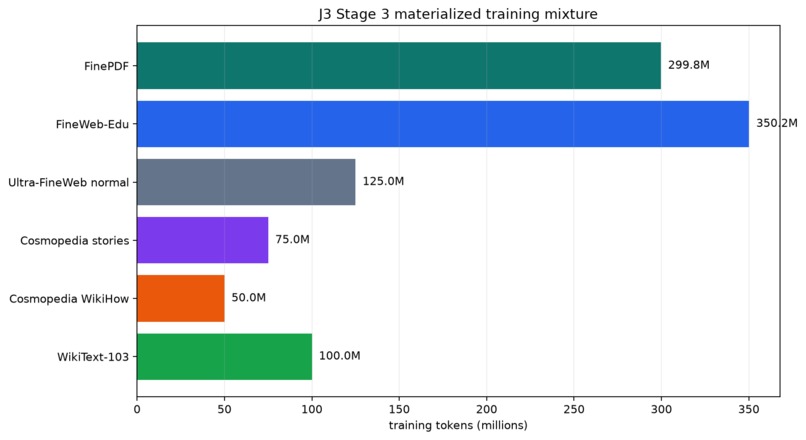Click the '299.8M' value label
The image size is (806, 440).
[x=689, y=65]
